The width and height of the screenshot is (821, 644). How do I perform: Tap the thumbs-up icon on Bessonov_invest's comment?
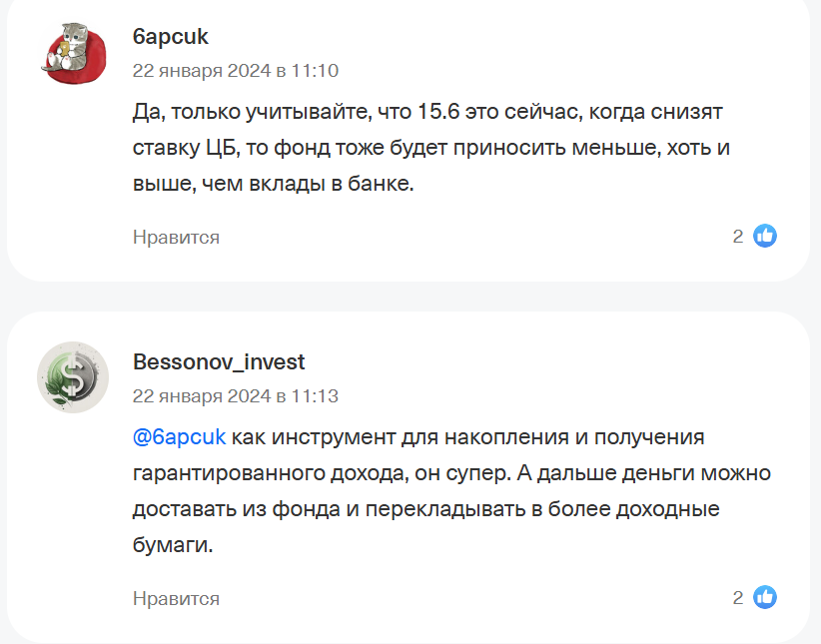pyautogui.click(x=766, y=598)
